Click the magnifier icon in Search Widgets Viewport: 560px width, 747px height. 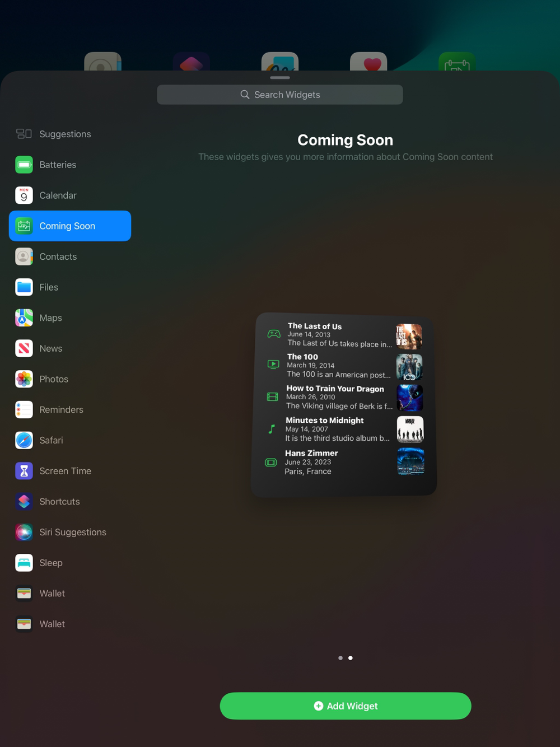tap(245, 95)
